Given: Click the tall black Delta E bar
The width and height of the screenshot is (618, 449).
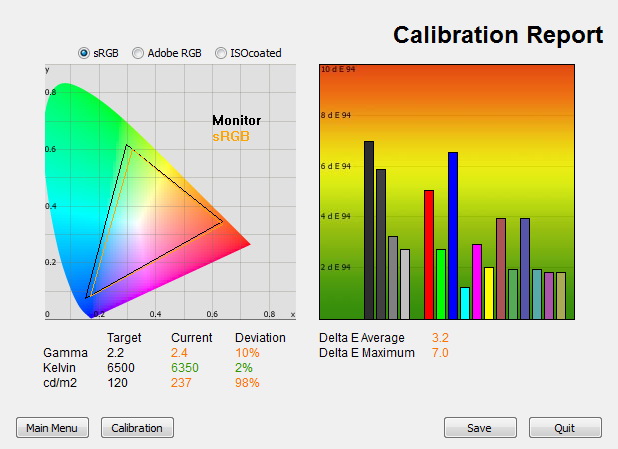Looking at the screenshot, I should click(369, 230).
